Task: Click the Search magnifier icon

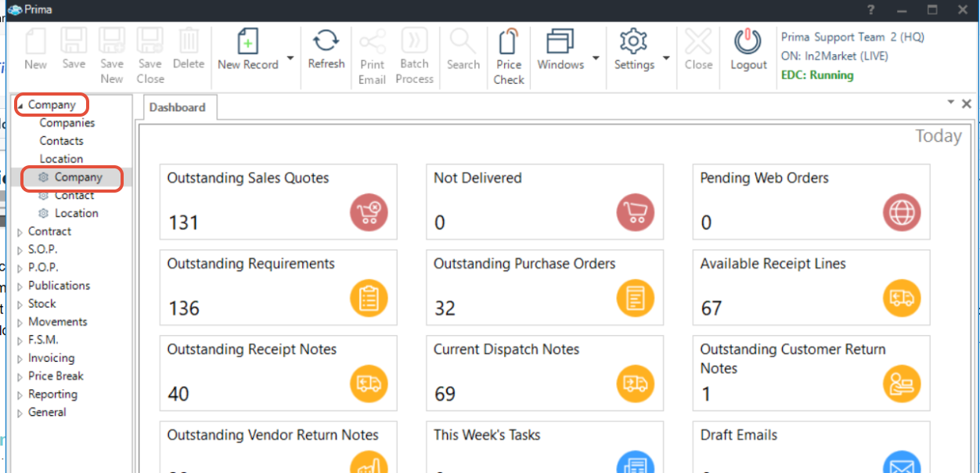Action: click(x=463, y=41)
